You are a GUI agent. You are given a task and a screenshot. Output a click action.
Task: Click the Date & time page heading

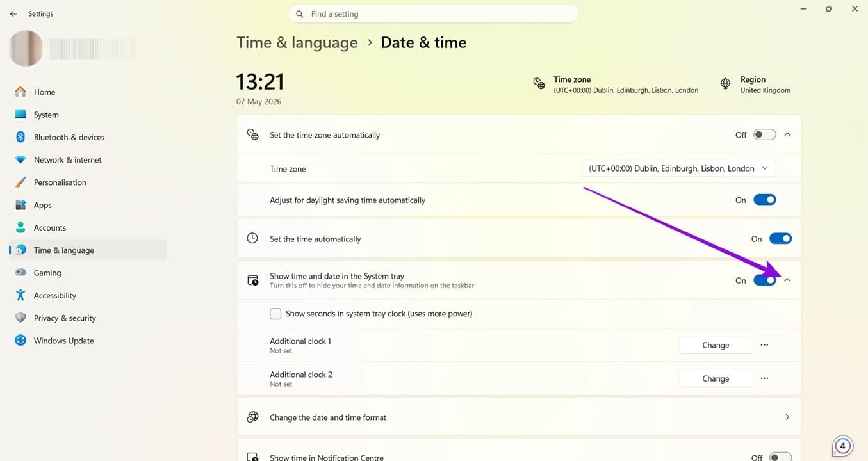pyautogui.click(x=423, y=42)
